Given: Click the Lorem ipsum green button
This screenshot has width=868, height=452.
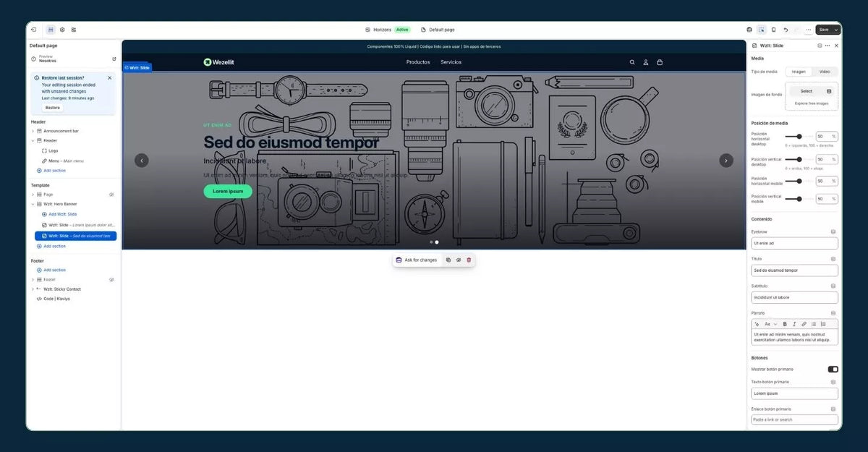Looking at the screenshot, I should point(228,192).
